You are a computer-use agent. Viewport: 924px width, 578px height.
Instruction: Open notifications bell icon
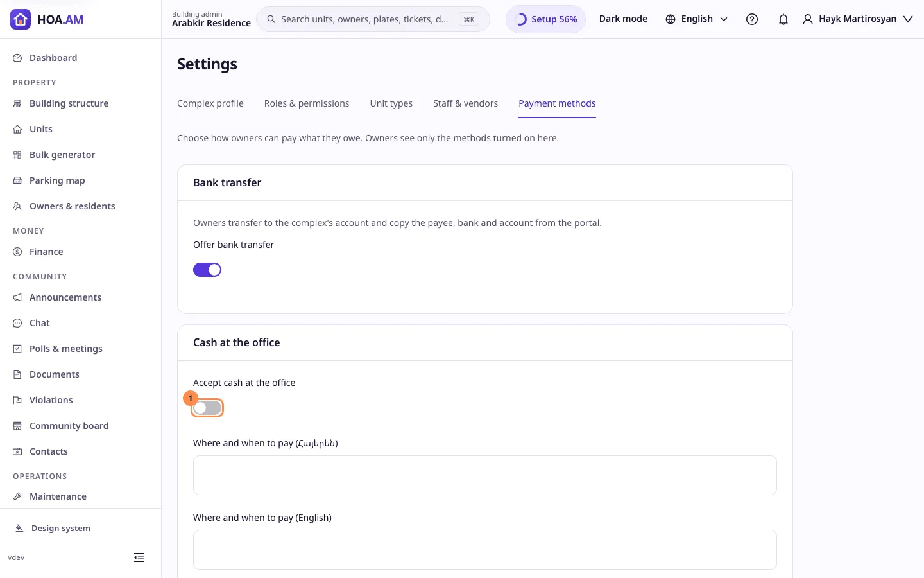point(783,19)
